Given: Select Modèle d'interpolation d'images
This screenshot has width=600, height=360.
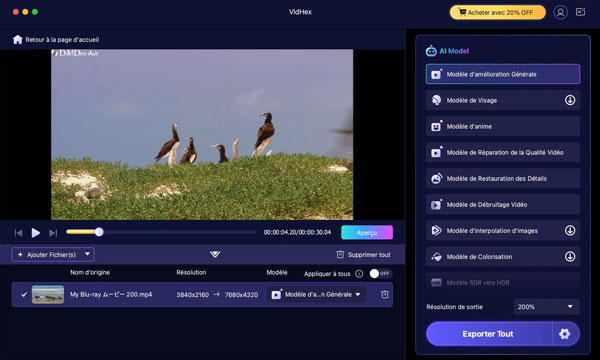Looking at the screenshot, I should click(503, 230).
